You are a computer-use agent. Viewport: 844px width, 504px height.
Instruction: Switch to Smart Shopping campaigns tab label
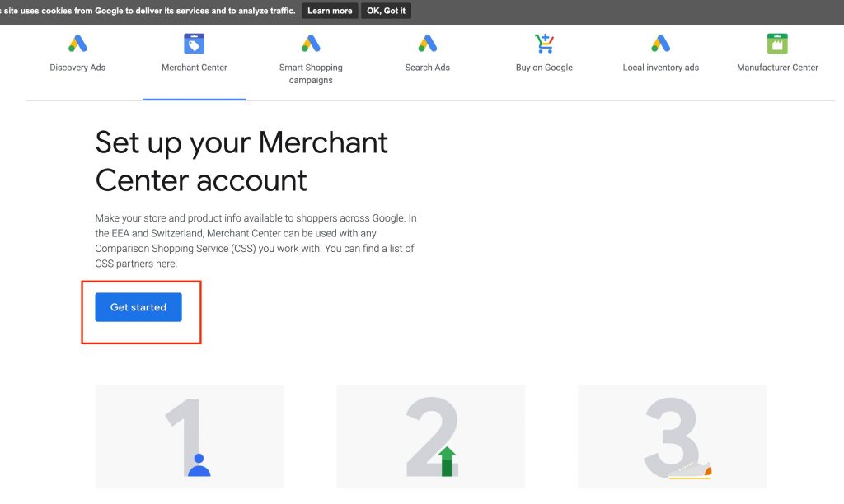coord(311,73)
